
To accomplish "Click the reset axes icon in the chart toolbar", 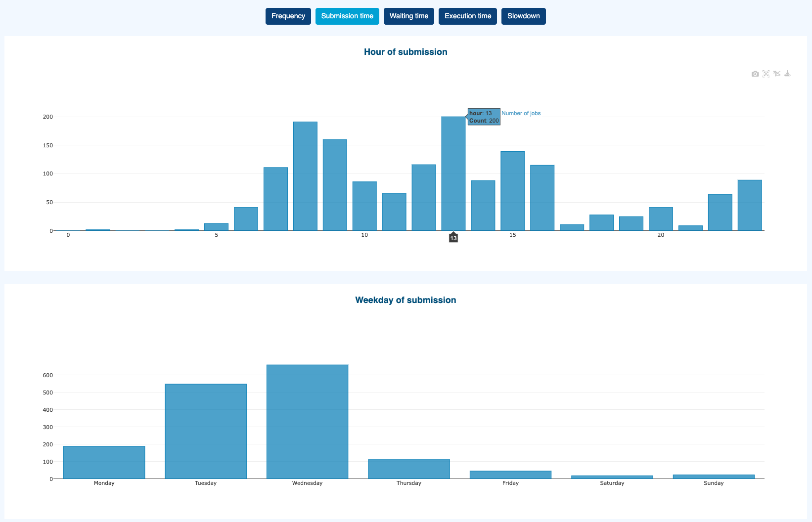I will (777, 74).
